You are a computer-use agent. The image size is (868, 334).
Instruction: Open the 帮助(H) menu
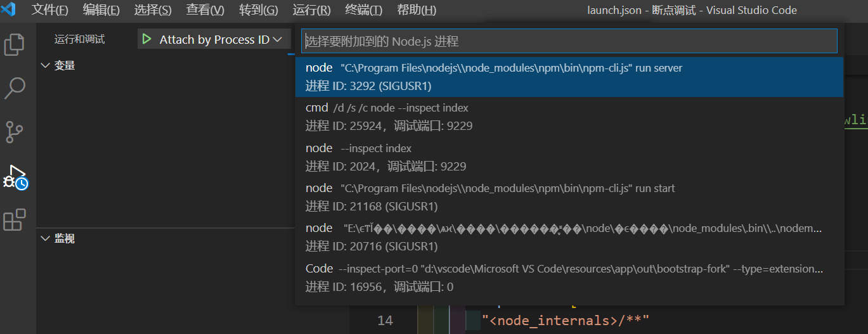416,10
